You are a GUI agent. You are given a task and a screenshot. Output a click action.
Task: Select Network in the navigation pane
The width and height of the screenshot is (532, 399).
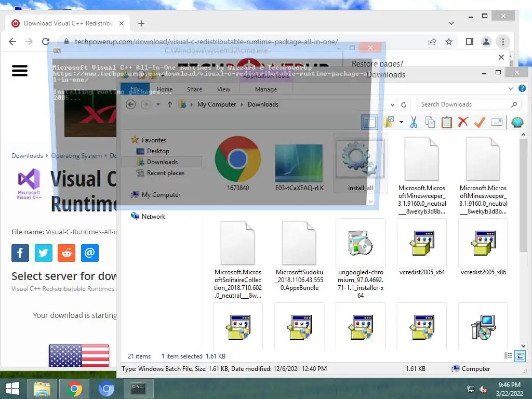coord(153,216)
